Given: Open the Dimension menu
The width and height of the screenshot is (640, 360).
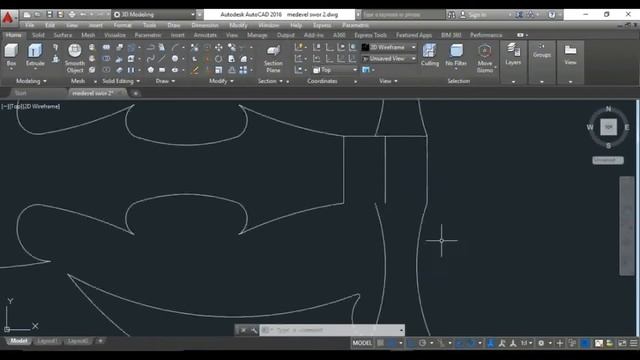Looking at the screenshot, I should 205,25.
